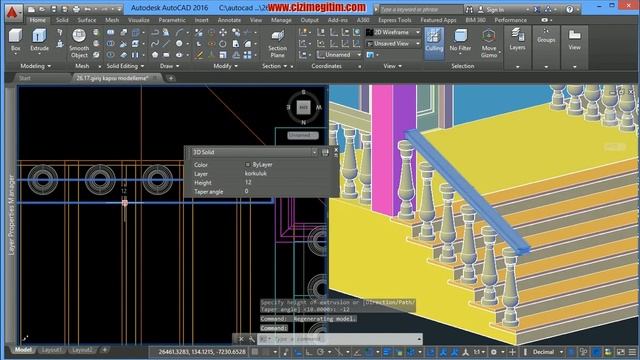Select the Model layout tab
Image resolution: width=640 pixels, height=360 pixels.
coord(23,350)
